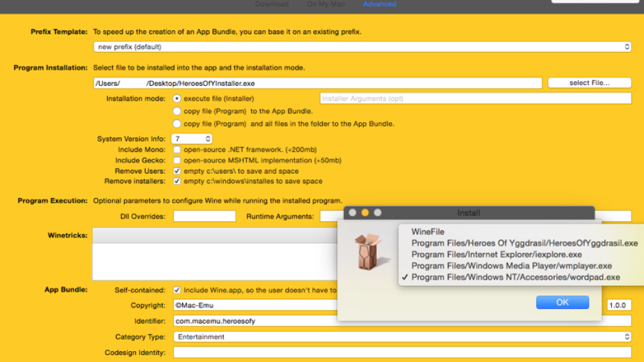Choose HeroesOfYggdrasil.exe from the list

tap(524, 243)
